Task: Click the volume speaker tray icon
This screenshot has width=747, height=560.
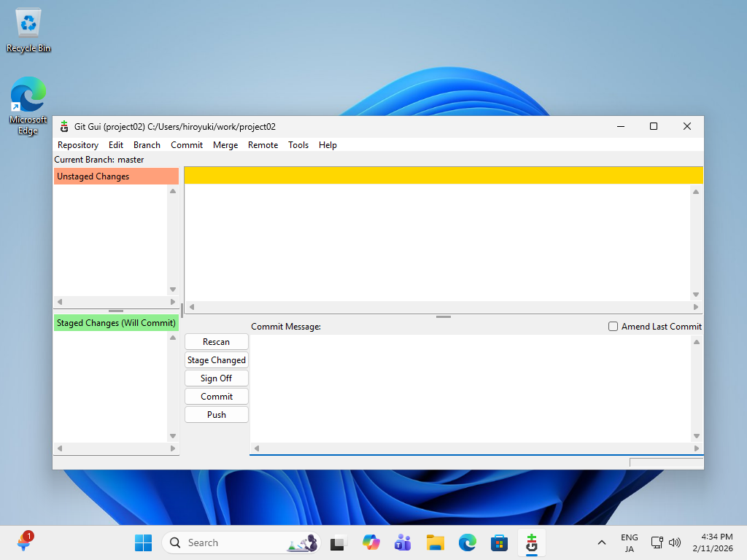Action: coord(675,542)
